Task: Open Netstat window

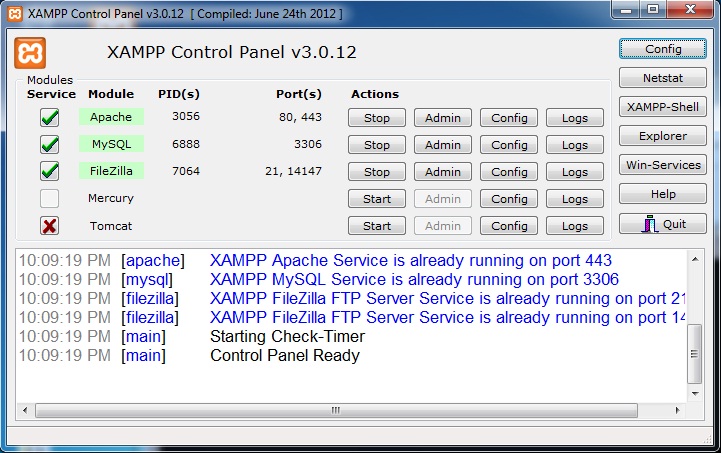Action: pos(663,78)
